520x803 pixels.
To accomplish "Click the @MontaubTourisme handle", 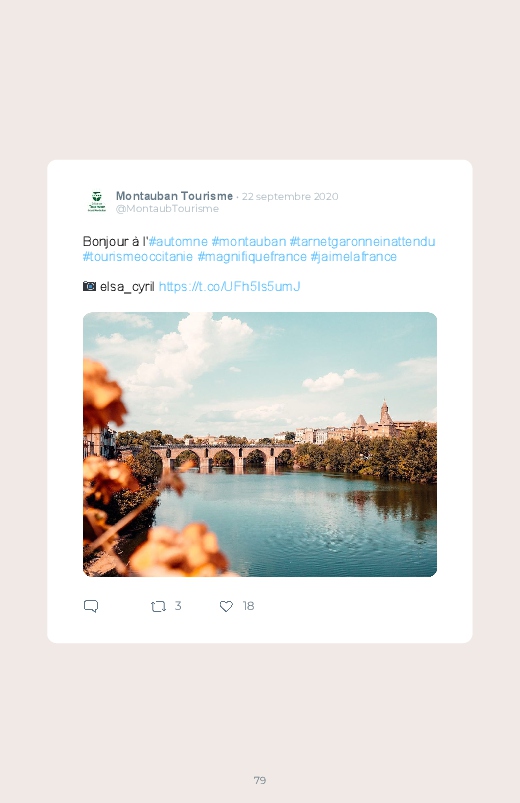I will point(167,208).
